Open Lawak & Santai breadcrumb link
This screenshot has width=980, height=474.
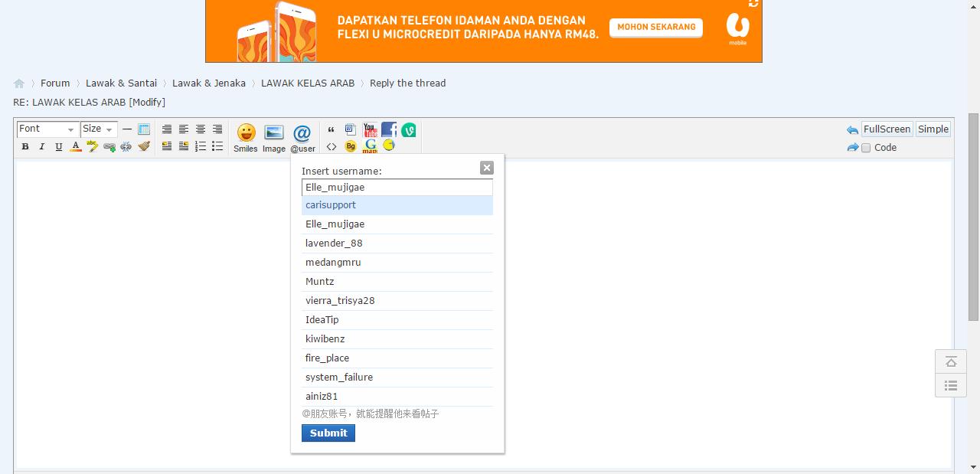point(121,83)
